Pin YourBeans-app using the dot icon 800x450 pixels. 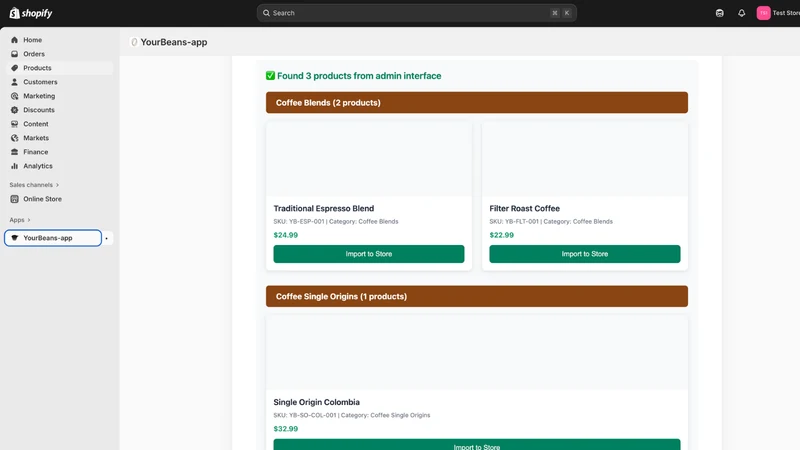107,238
